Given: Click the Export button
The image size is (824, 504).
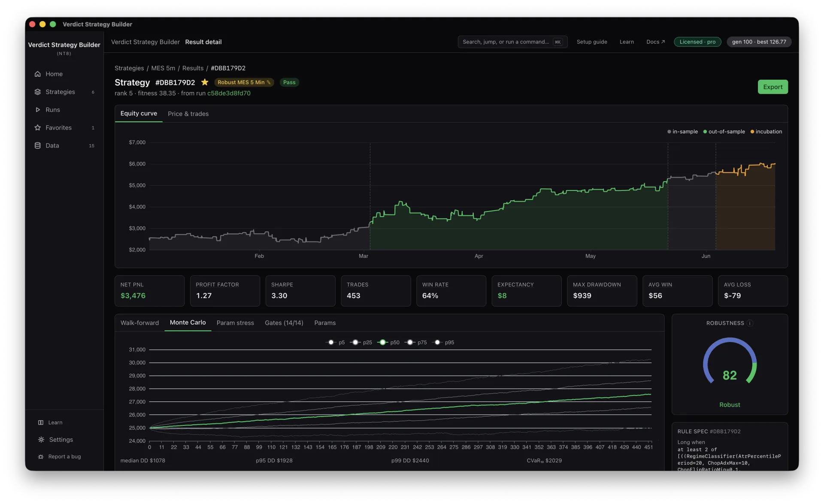Looking at the screenshot, I should 772,87.
